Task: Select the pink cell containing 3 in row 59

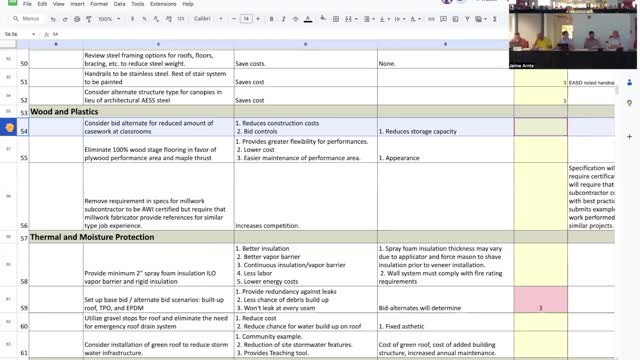Action: [x=540, y=300]
